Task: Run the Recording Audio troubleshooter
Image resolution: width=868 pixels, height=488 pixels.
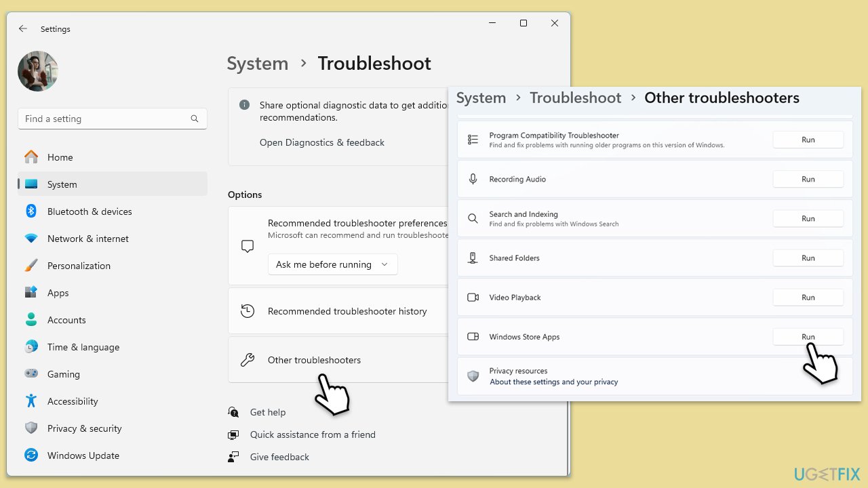Action: click(808, 180)
